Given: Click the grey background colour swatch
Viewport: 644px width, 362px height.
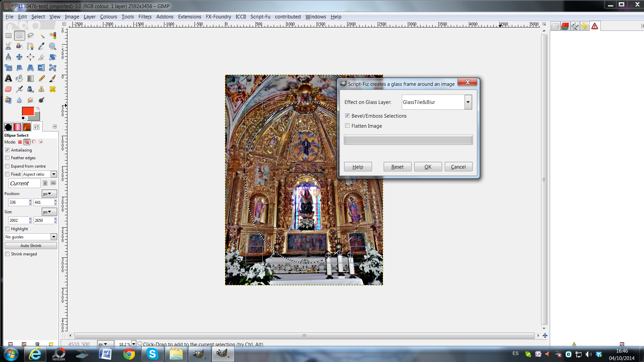Looking at the screenshot, I should (36, 117).
